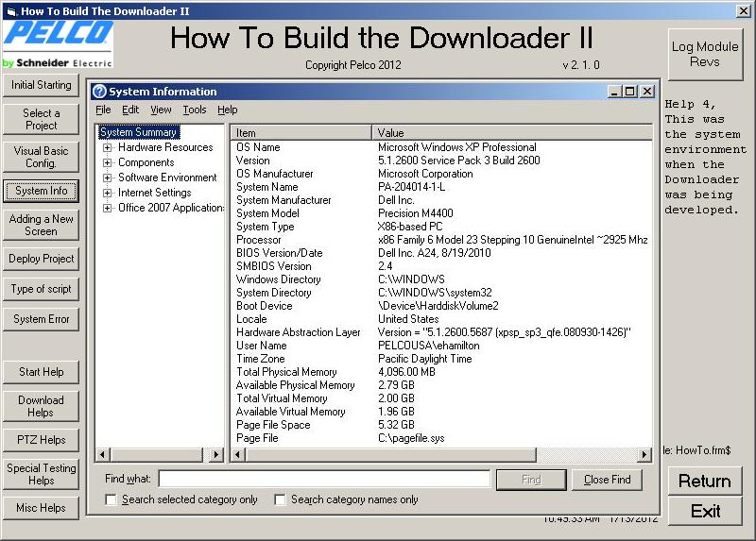Select the Software Environment tree label
The image size is (756, 541).
point(167,178)
